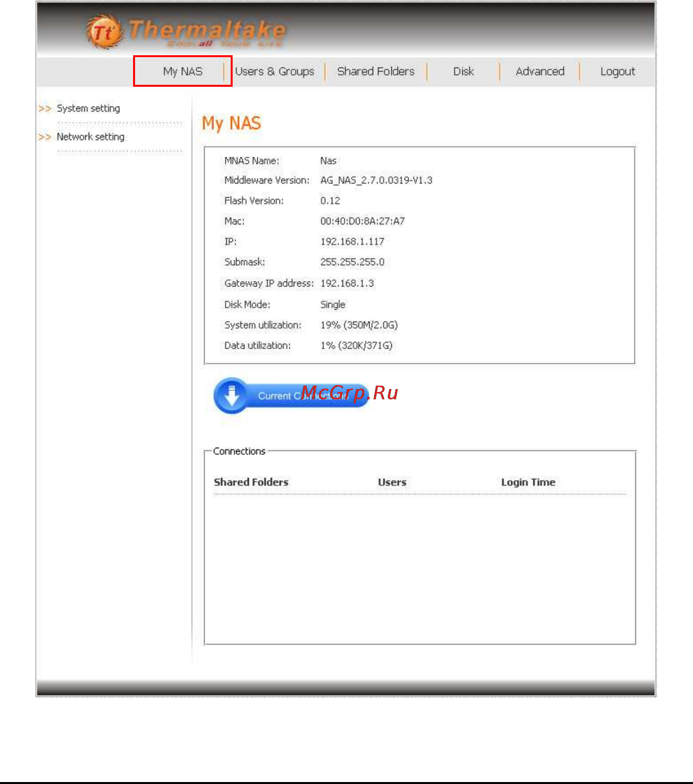693x784 pixels.
Task: Select the IP value 192.168.1.117
Action: pos(352,242)
